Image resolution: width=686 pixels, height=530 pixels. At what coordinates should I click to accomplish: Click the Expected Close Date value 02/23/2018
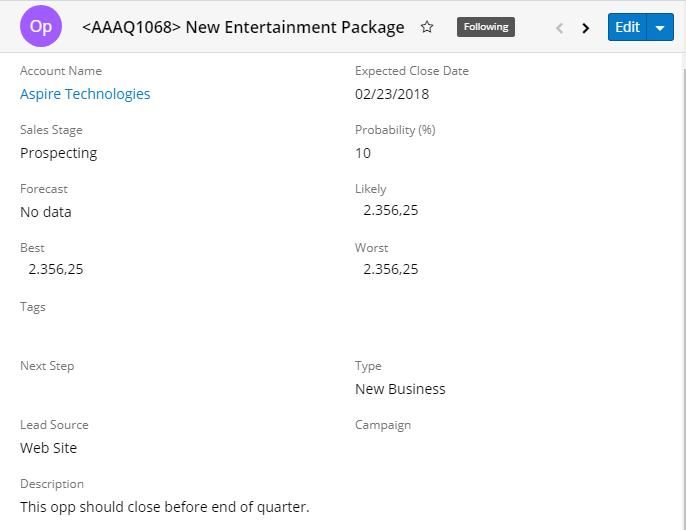point(392,94)
